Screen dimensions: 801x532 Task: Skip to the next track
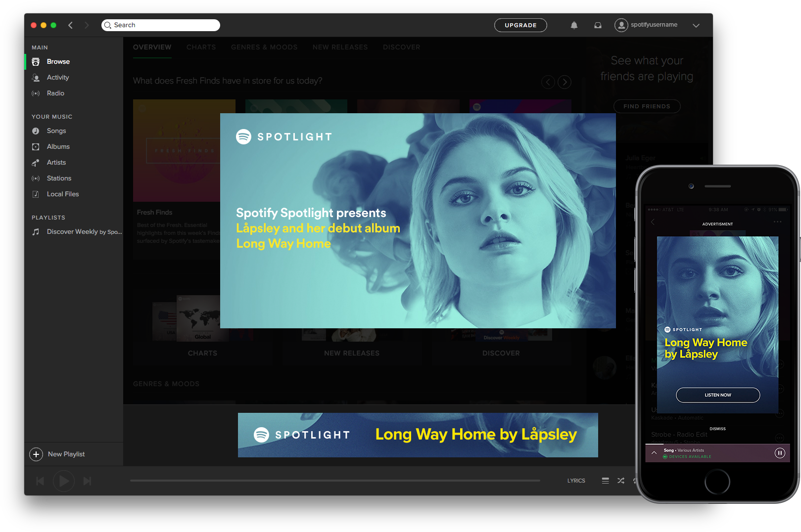88,481
